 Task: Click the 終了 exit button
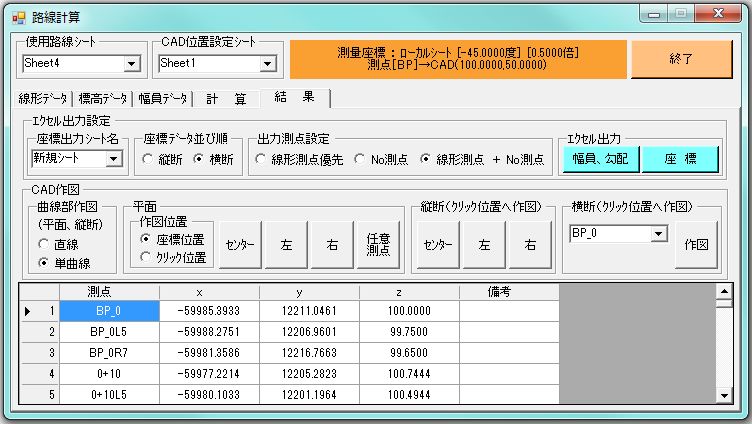coord(681,60)
